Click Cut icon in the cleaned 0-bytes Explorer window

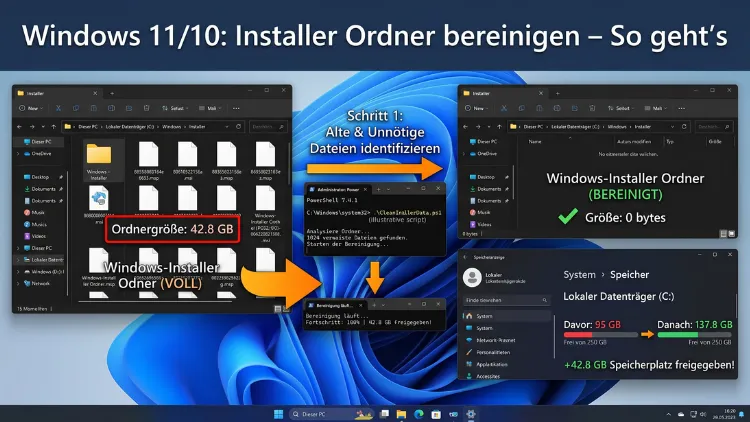(x=504, y=108)
